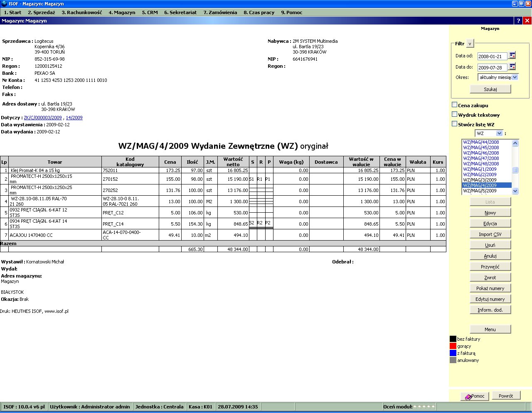
Task: Click the greyed Lista button
Action: [x=490, y=202]
